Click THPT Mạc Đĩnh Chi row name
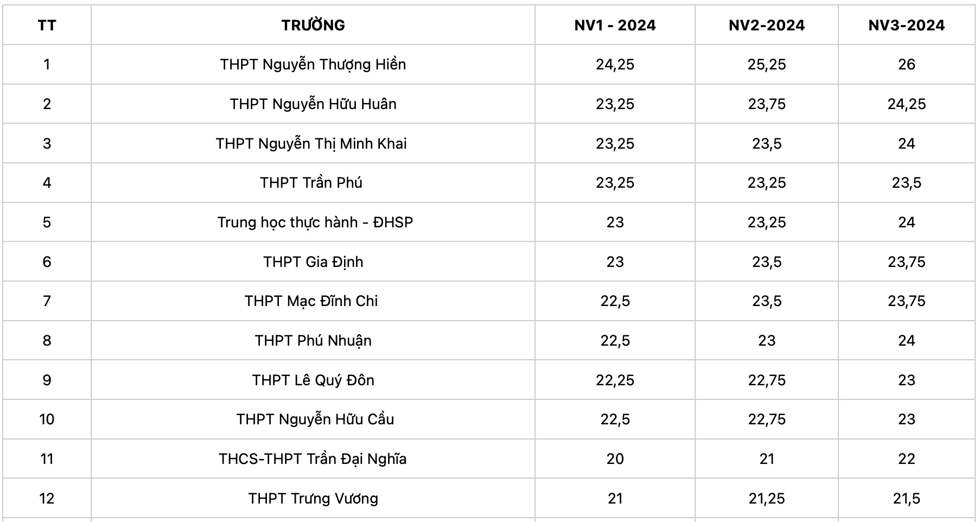 coord(311,301)
